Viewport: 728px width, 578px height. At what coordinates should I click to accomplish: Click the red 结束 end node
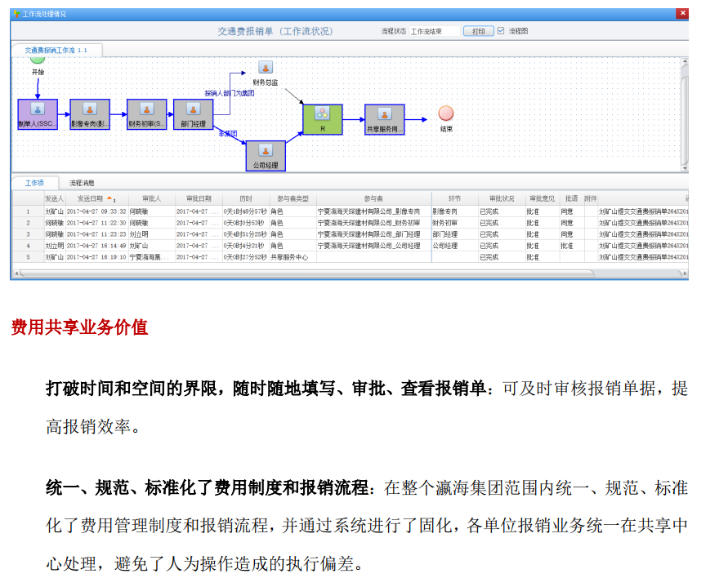[x=445, y=113]
